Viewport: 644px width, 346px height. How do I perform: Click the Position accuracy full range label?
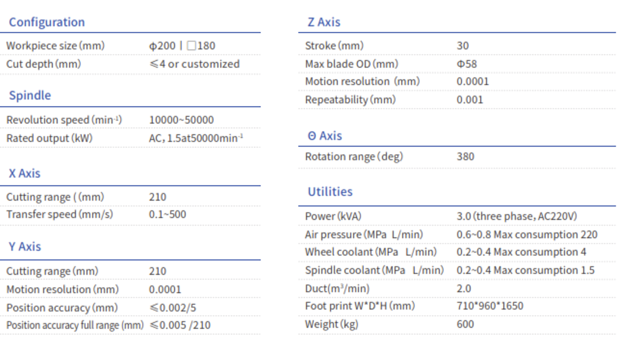coord(75,325)
